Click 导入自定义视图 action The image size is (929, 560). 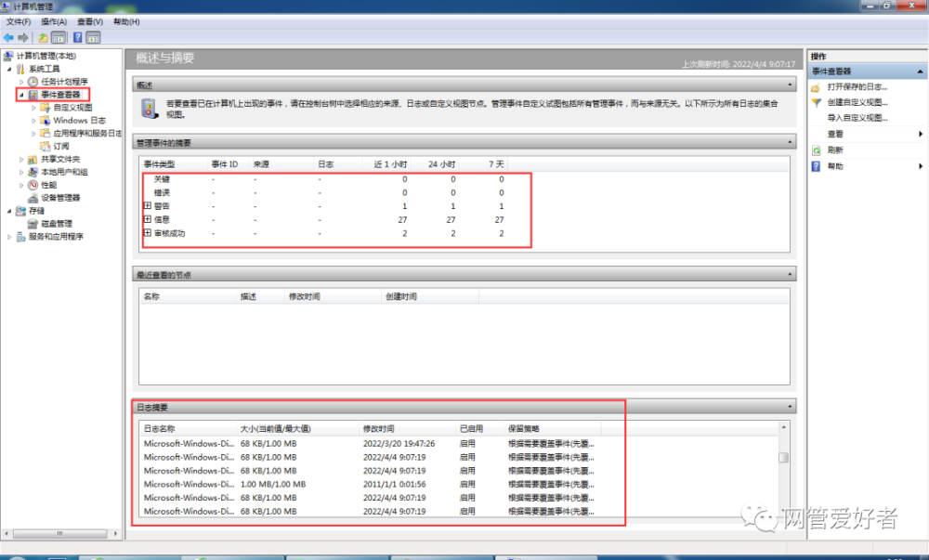[x=857, y=118]
